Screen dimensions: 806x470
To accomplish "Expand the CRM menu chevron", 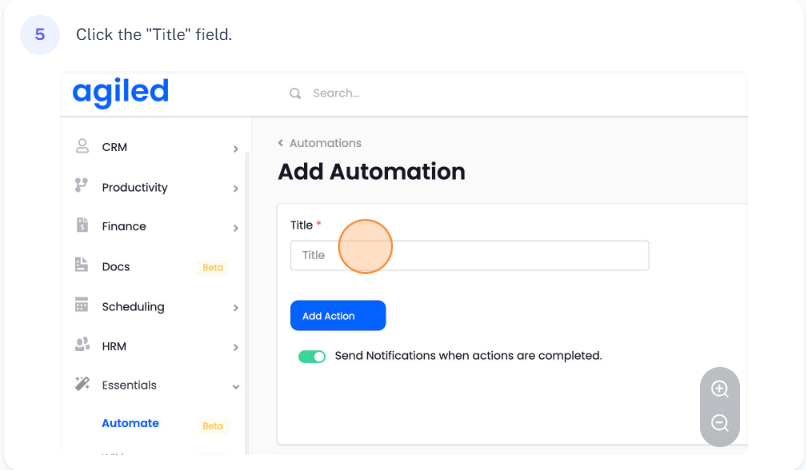I will click(236, 149).
